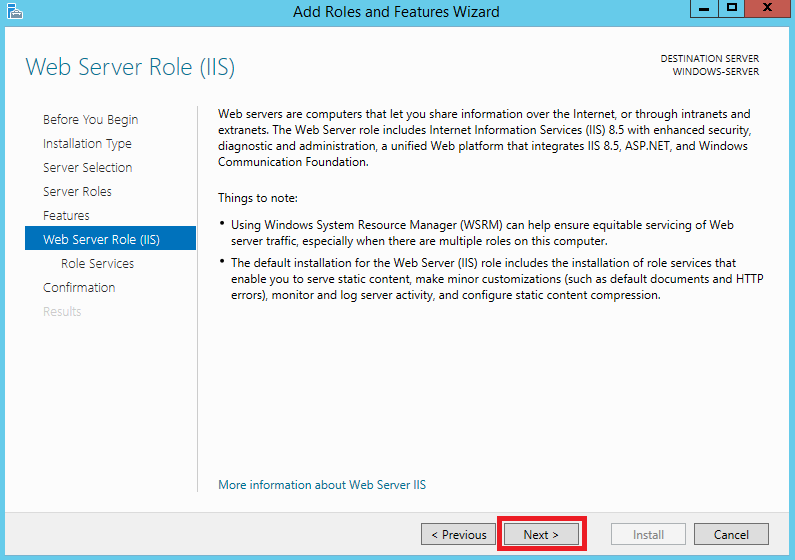Click the WINDOWS-SERVER server name
This screenshot has height=560, width=795.
pos(715,71)
